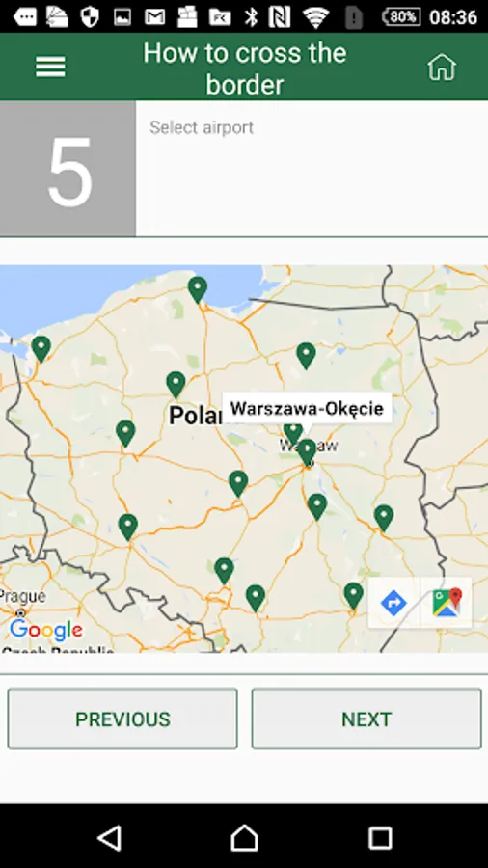Tap Android back navigation button
The height and width of the screenshot is (868, 488).
[x=110, y=838]
